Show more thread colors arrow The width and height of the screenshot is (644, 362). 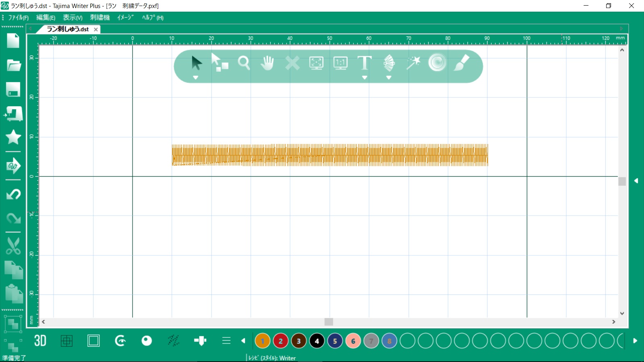[x=635, y=341]
